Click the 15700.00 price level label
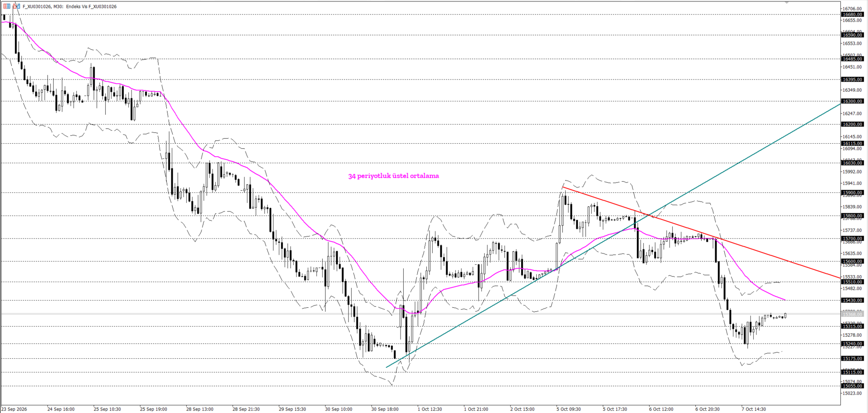The image size is (868, 413). pyautogui.click(x=852, y=239)
